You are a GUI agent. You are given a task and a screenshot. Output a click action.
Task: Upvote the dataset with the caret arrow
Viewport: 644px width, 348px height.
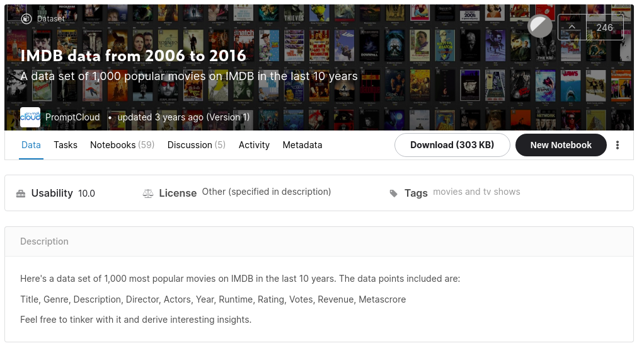pyautogui.click(x=572, y=27)
